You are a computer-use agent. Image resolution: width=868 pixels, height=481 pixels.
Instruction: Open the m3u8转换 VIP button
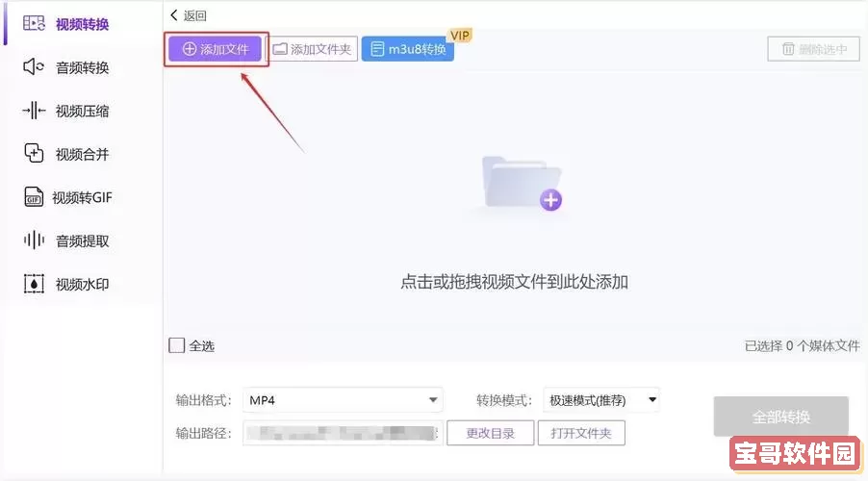408,49
